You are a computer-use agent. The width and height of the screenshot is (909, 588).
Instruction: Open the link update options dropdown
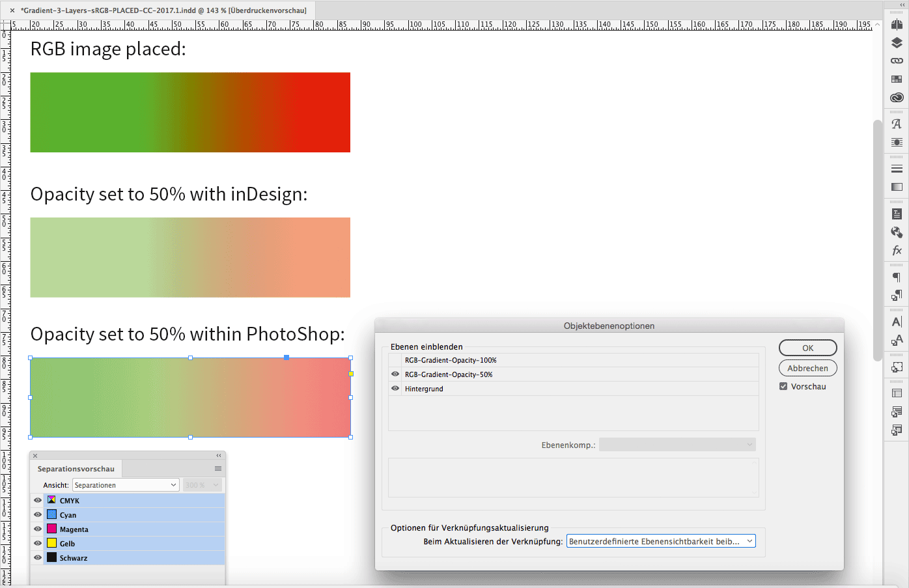click(x=661, y=541)
